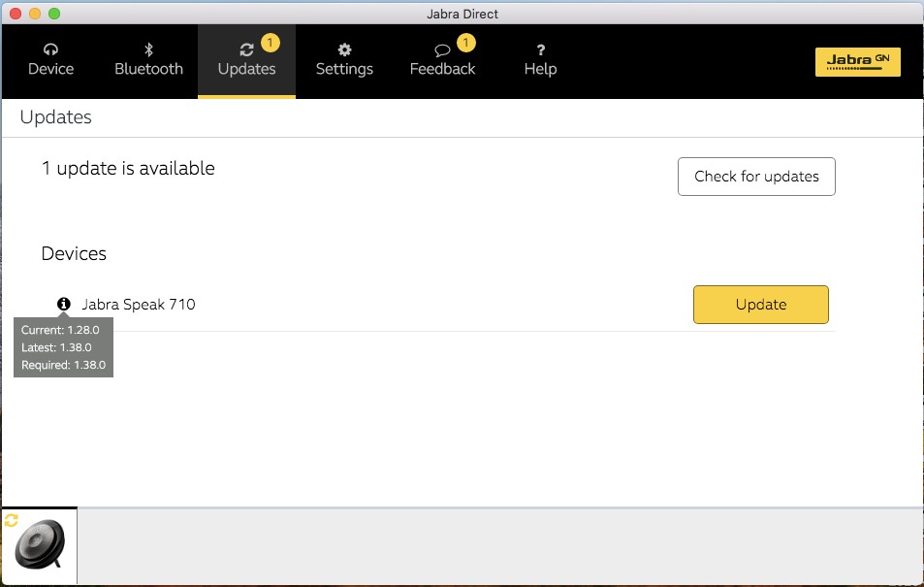Open the Device tab

pyautogui.click(x=50, y=61)
